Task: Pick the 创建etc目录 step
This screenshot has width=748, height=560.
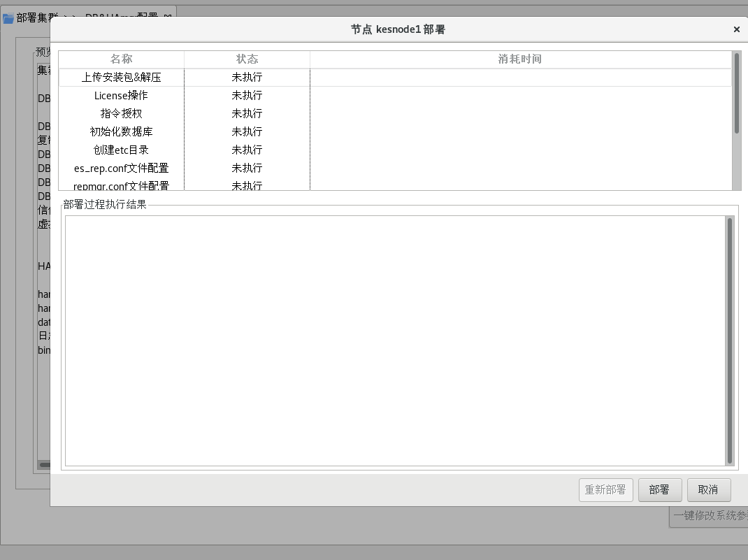Action: (122, 150)
